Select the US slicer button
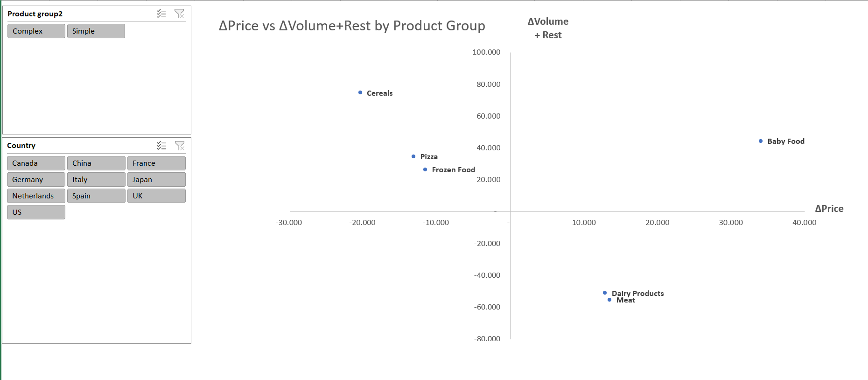Viewport: 868px width, 380px height. pyautogui.click(x=36, y=212)
